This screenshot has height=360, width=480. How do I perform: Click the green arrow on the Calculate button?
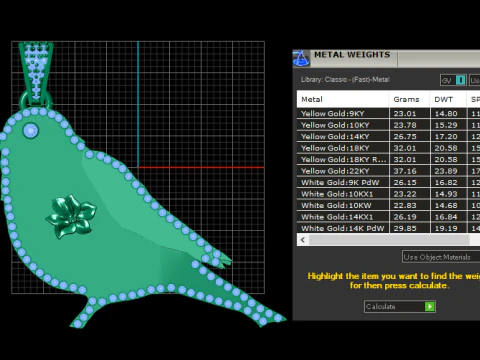pyautogui.click(x=430, y=306)
